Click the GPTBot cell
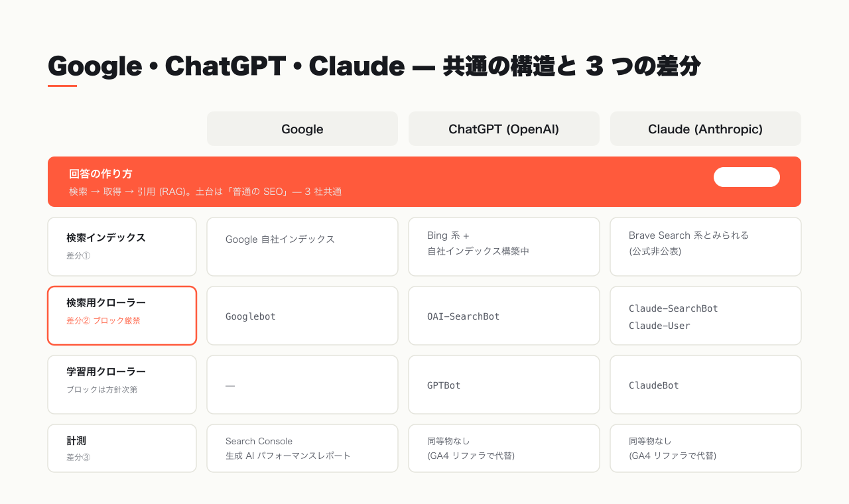 click(504, 385)
